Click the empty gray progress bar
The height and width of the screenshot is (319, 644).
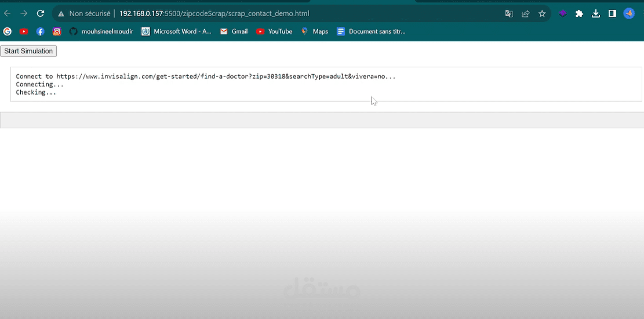pyautogui.click(x=322, y=120)
